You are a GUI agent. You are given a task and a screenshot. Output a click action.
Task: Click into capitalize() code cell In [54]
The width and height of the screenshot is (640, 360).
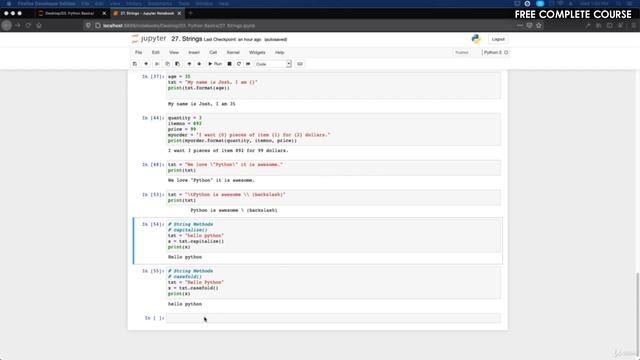click(333, 236)
